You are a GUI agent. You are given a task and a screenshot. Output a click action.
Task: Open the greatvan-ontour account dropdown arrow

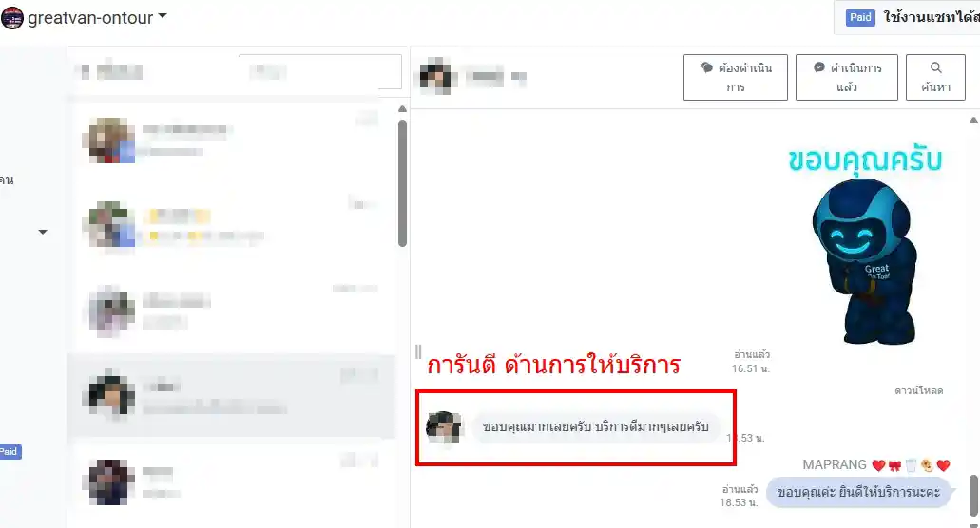163,16
